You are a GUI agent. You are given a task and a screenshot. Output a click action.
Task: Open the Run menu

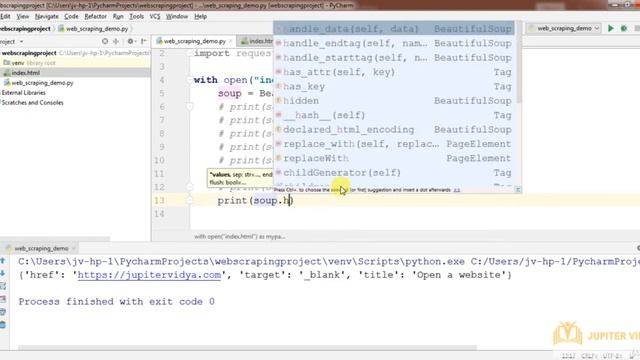point(118,16)
